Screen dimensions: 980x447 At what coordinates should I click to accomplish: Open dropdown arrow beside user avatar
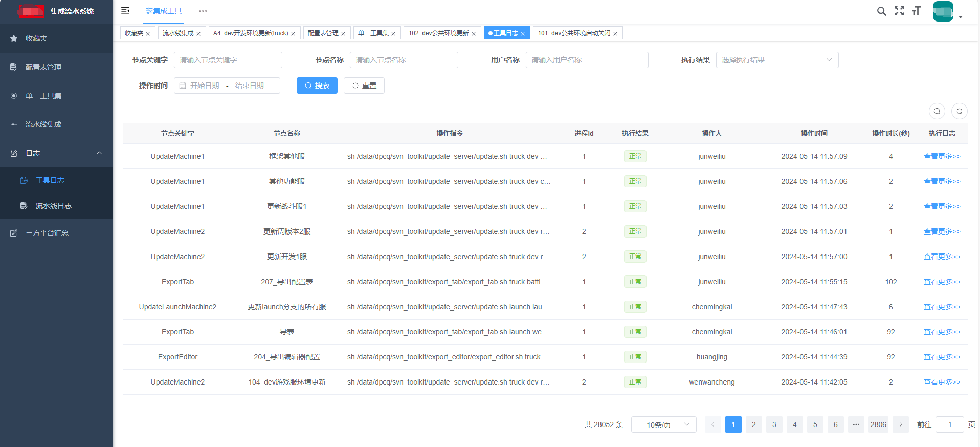[x=961, y=17]
